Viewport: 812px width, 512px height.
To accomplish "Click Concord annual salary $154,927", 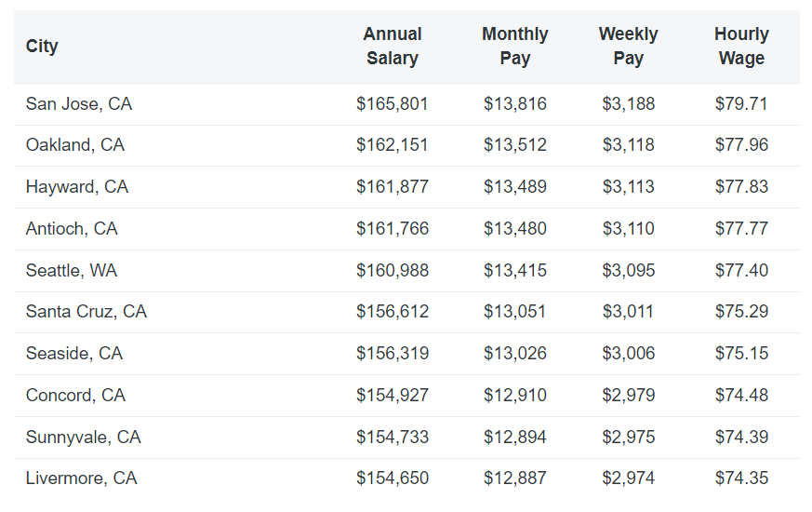I will [x=393, y=396].
